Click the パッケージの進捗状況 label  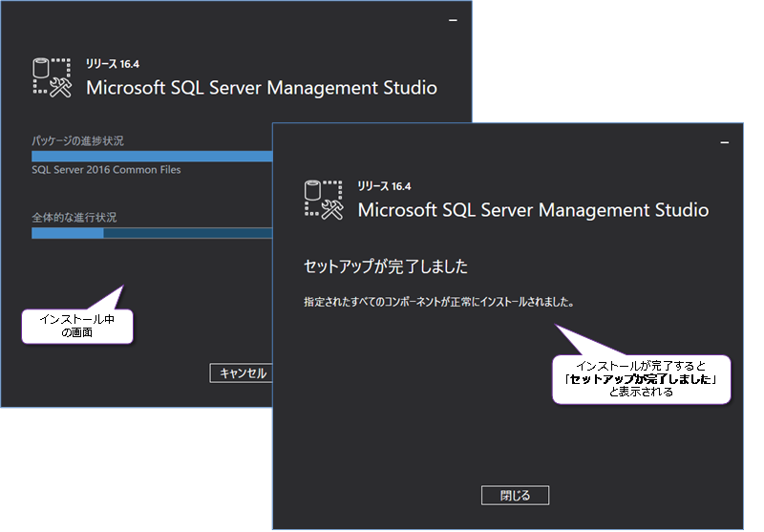click(x=78, y=140)
